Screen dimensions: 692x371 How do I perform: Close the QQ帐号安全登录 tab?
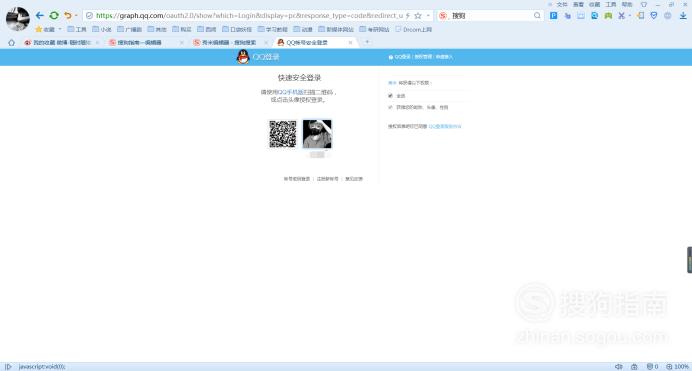[350, 42]
